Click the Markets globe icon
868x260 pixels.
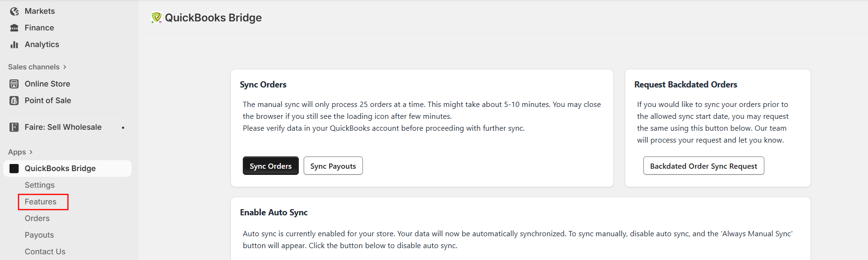[14, 11]
